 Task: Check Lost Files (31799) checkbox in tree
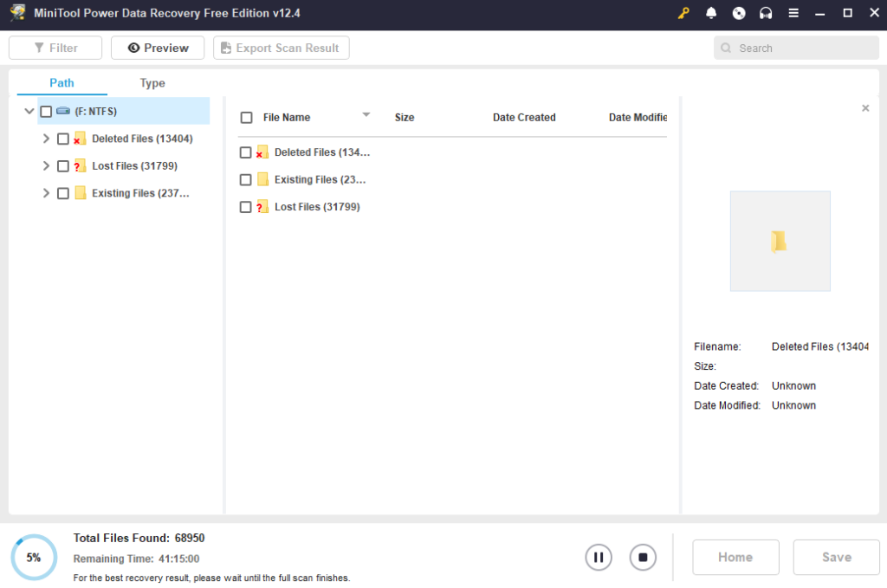(x=62, y=165)
